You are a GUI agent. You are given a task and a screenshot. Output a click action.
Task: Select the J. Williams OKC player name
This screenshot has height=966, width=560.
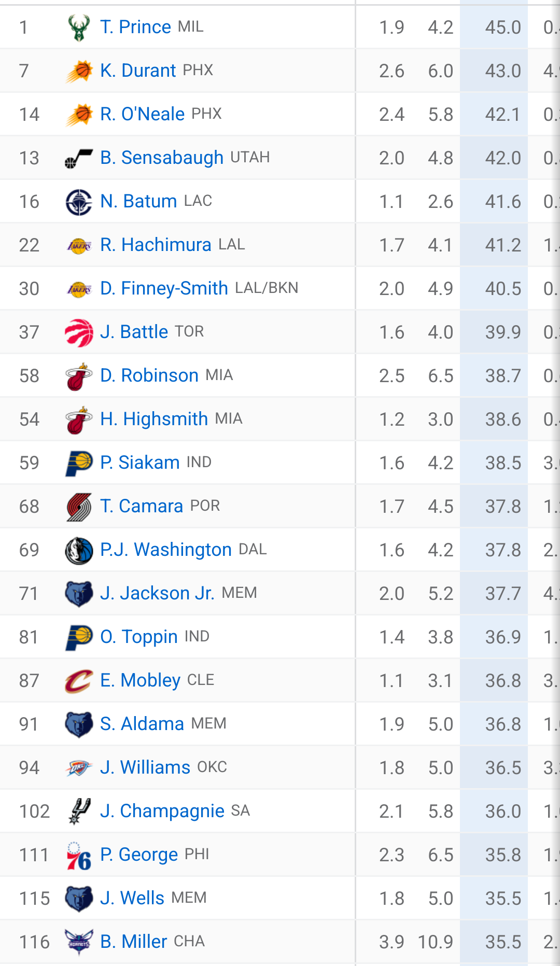(x=145, y=767)
